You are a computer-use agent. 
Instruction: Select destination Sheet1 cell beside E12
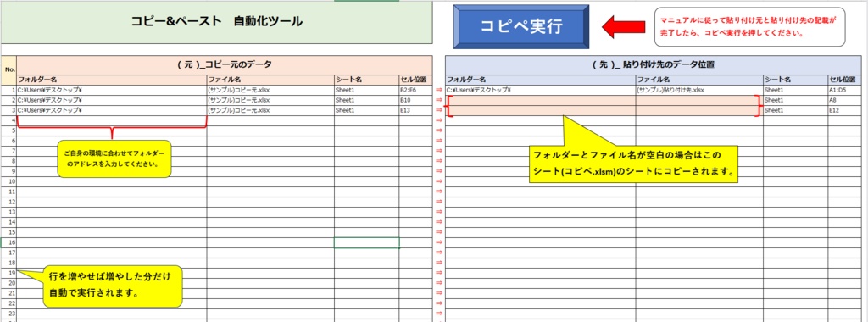tap(795, 110)
